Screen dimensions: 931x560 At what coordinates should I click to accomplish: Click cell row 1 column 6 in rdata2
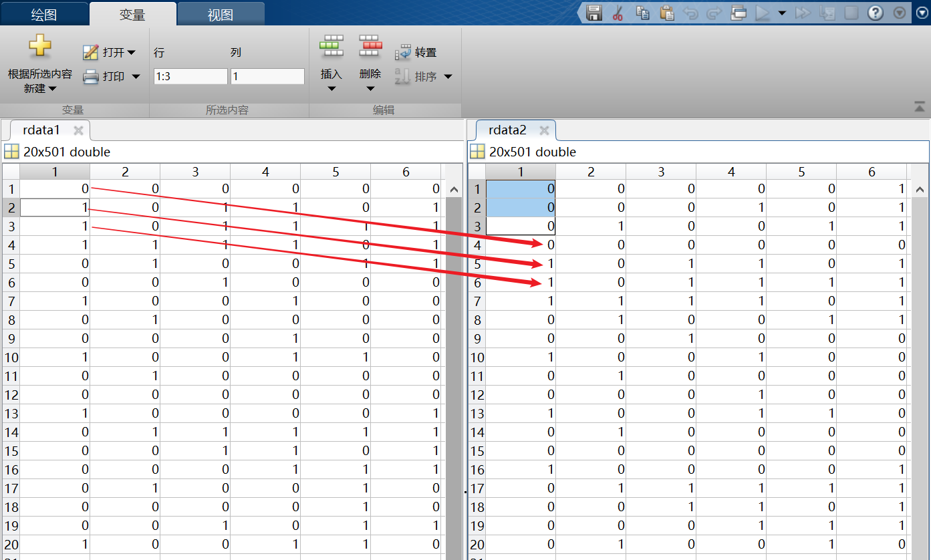pos(872,189)
